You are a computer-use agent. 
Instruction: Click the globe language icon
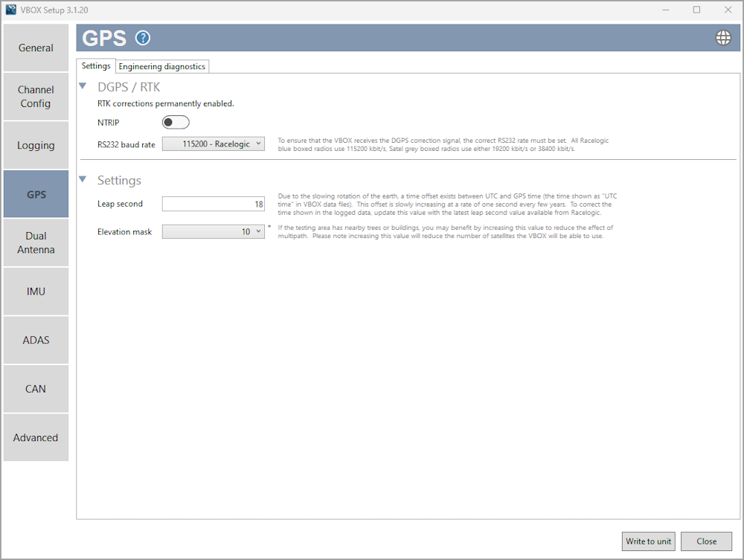click(x=723, y=37)
